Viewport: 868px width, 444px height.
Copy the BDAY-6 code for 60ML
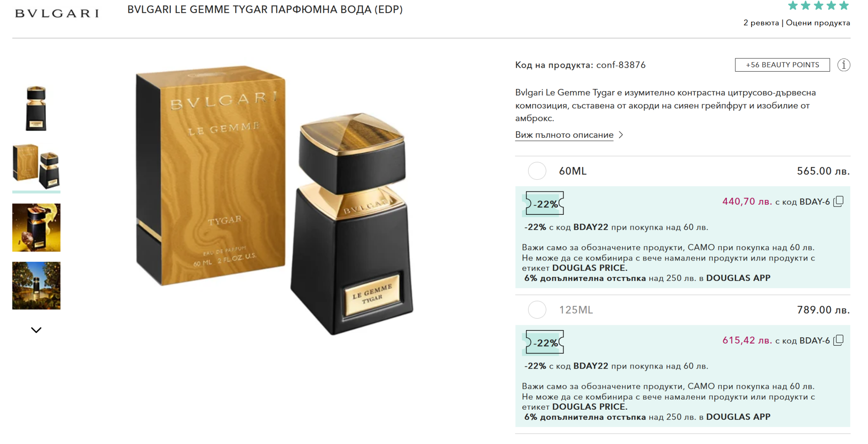[838, 201]
